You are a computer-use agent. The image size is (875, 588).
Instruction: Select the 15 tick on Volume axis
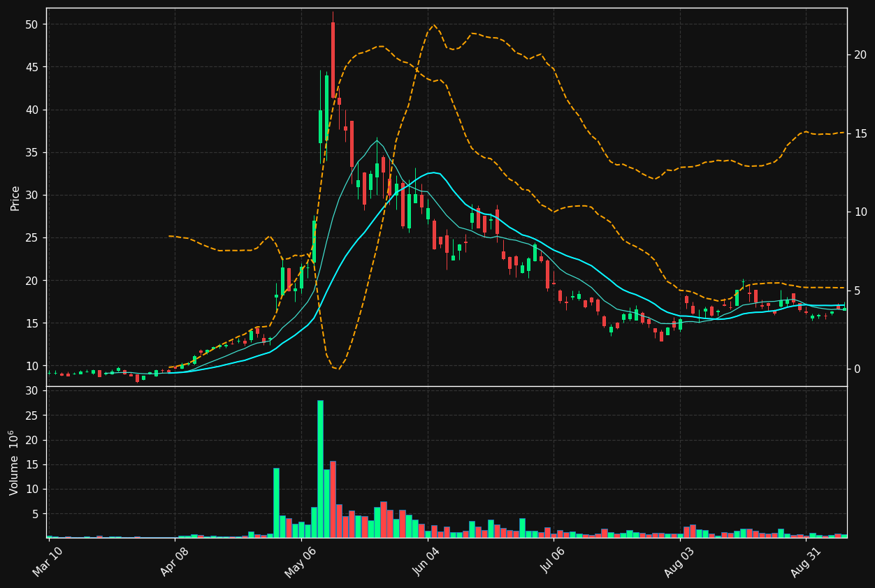(x=31, y=464)
